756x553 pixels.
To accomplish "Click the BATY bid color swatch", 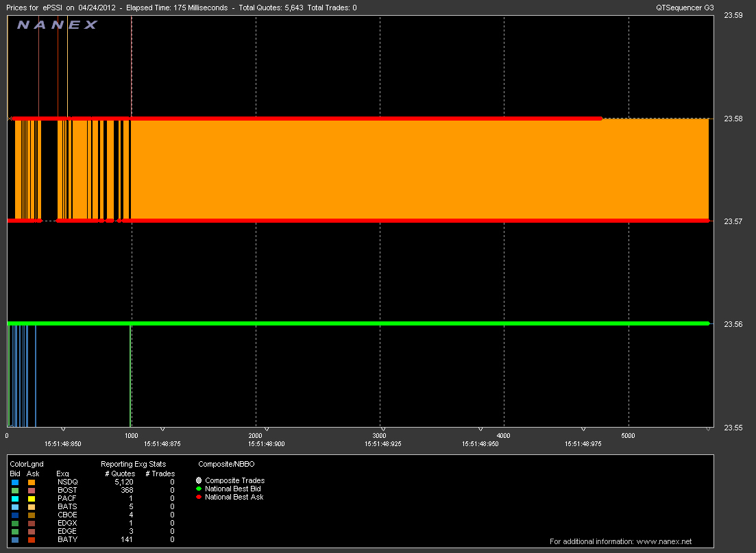I will [x=15, y=540].
